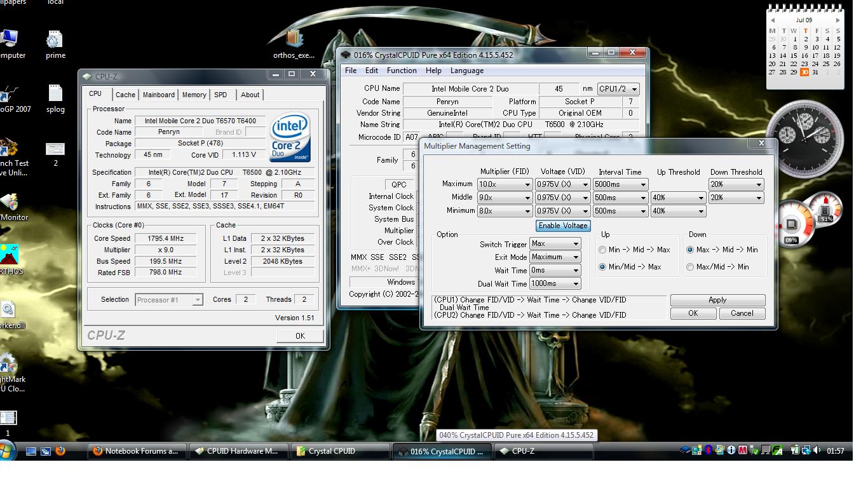Click blue info circle tray icon

point(731,450)
